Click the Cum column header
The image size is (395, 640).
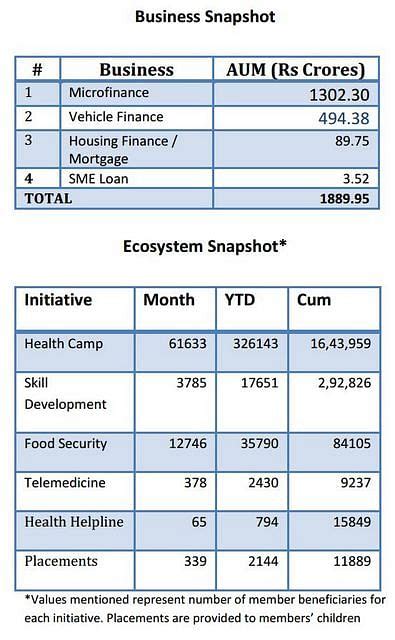[314, 300]
